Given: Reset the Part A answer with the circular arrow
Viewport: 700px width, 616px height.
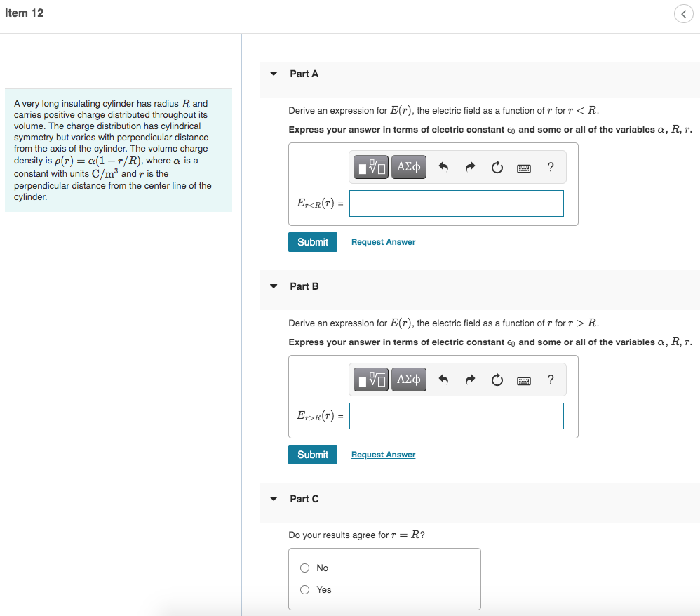Looking at the screenshot, I should click(497, 167).
